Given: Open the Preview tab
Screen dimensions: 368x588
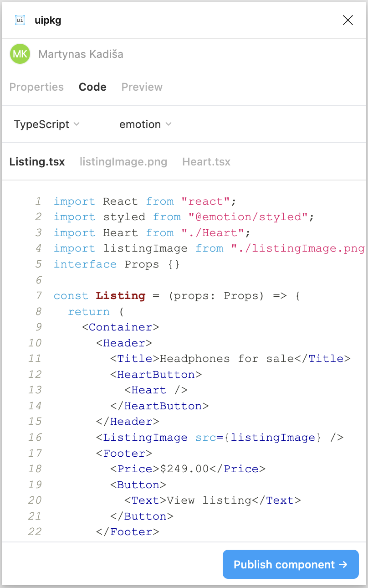Looking at the screenshot, I should click(x=142, y=87).
